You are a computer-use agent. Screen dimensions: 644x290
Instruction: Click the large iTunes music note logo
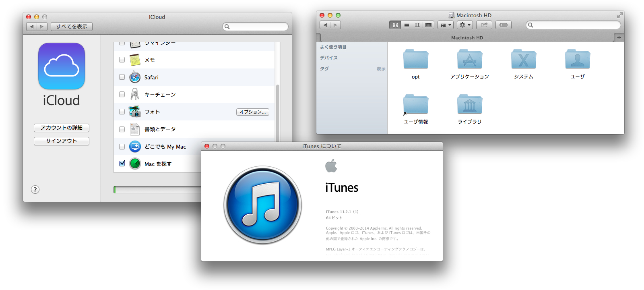263,205
